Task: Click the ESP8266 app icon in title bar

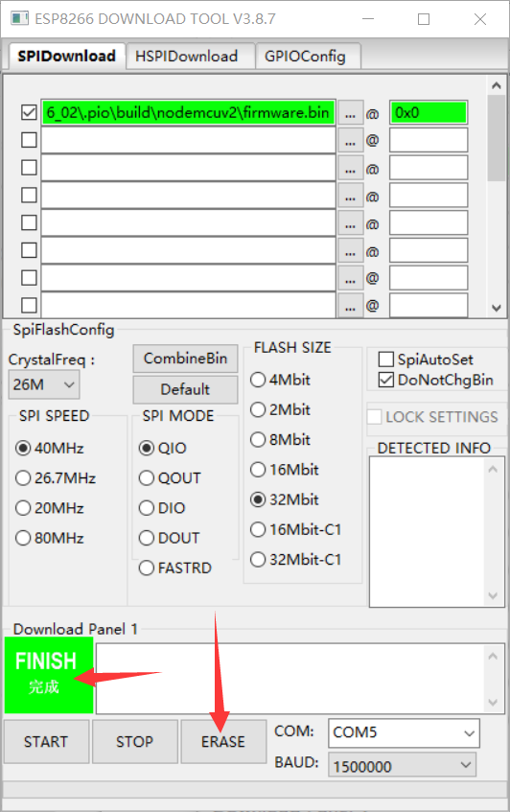Action: [x=20, y=18]
